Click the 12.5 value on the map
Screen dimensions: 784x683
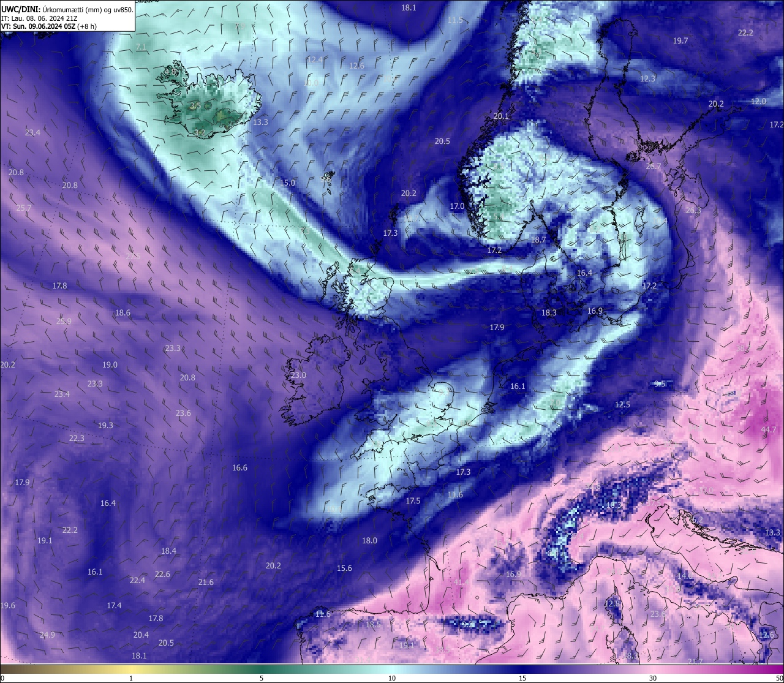622,404
